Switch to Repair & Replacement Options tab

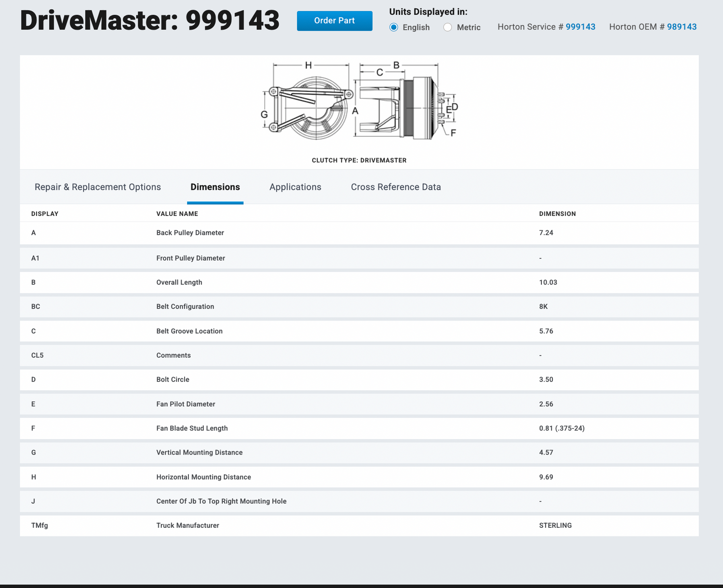[x=98, y=187]
